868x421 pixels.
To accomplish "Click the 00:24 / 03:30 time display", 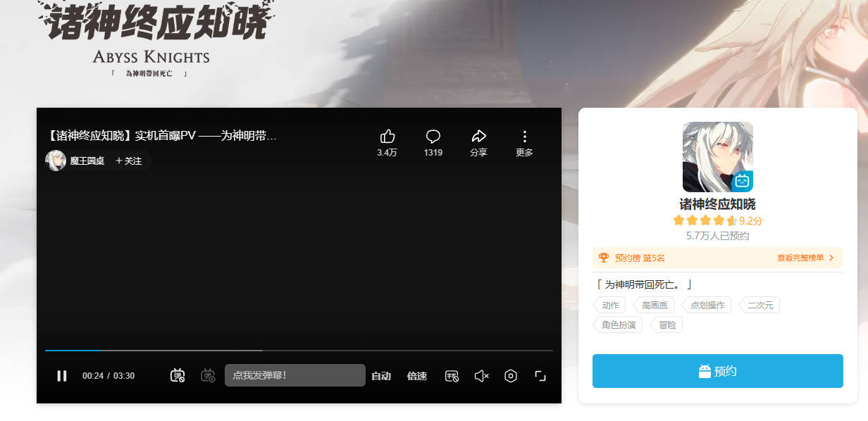I will (108, 376).
